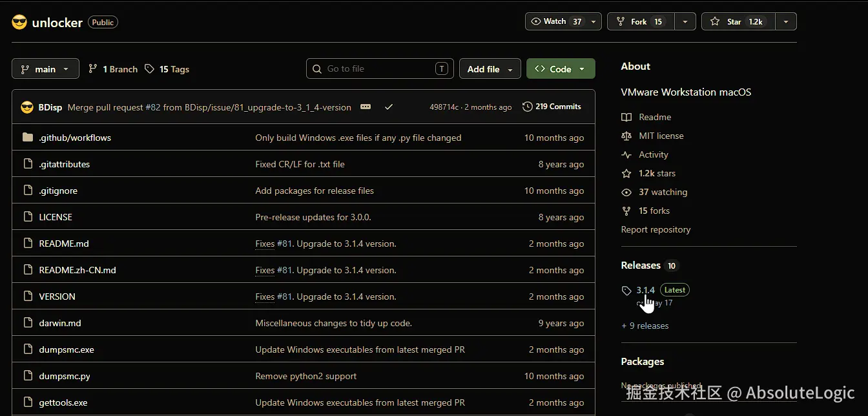This screenshot has width=868, height=416.
Task: Open the Readme book icon link
Action: (626, 118)
